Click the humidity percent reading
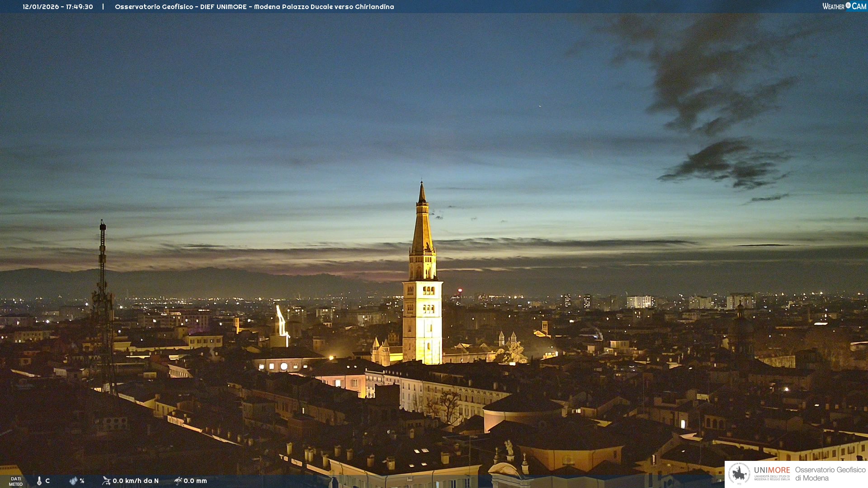 82,481
